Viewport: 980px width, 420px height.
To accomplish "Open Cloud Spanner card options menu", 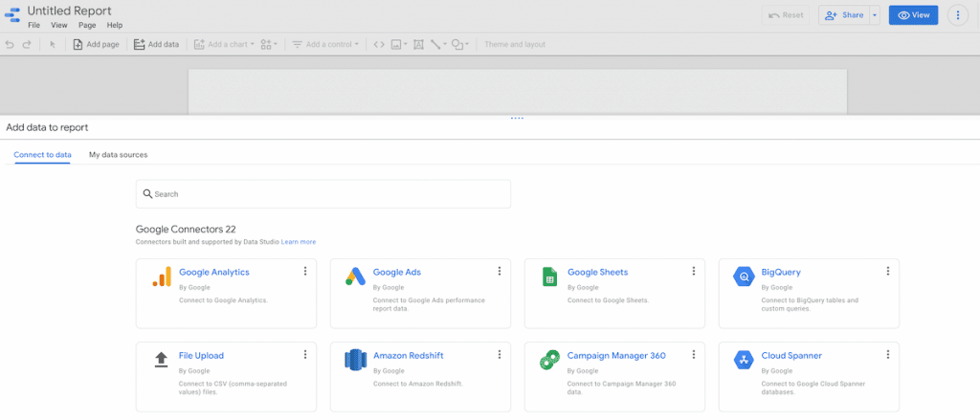I will coord(888,354).
